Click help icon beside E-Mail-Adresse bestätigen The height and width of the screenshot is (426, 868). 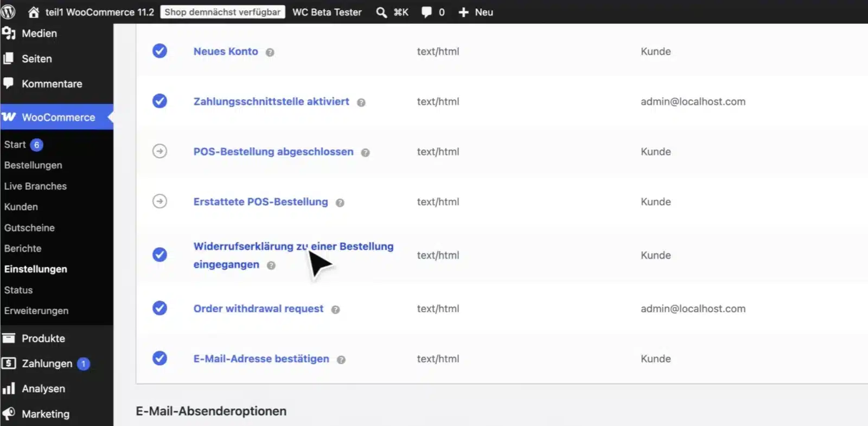tap(341, 359)
